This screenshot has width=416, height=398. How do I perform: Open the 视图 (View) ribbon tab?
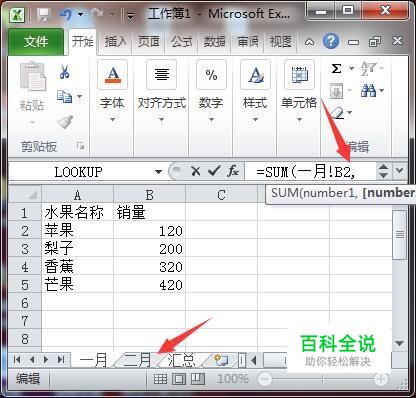pyautogui.click(x=280, y=42)
